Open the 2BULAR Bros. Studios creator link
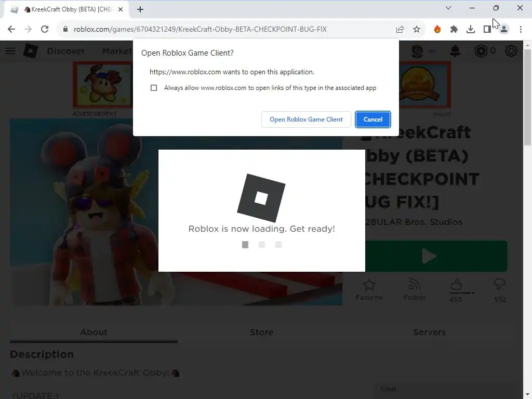 pos(414,222)
